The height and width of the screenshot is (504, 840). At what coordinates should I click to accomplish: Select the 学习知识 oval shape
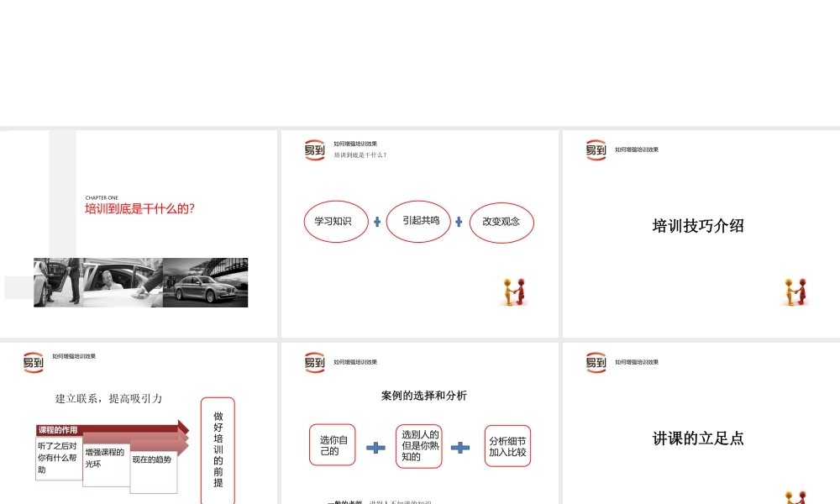point(335,222)
